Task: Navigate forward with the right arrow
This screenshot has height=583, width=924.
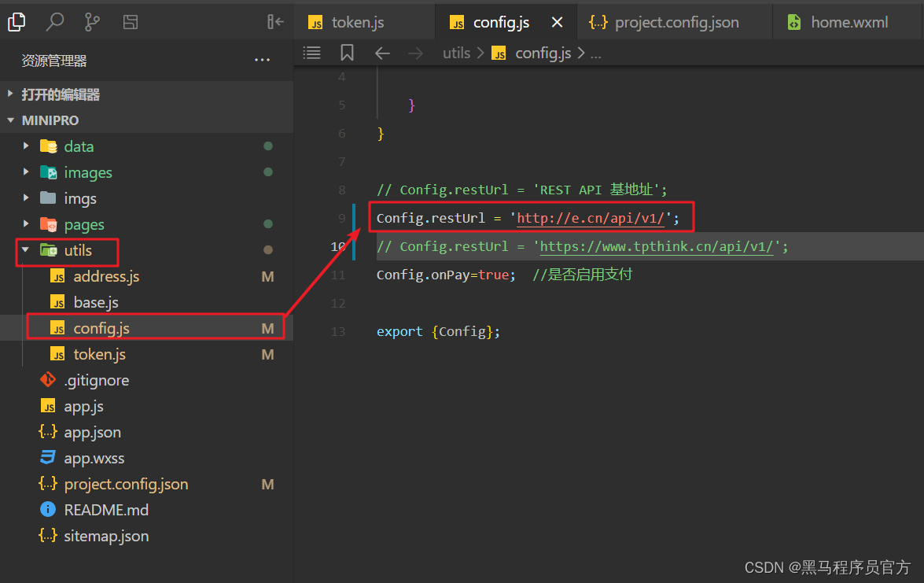Action: 415,54
